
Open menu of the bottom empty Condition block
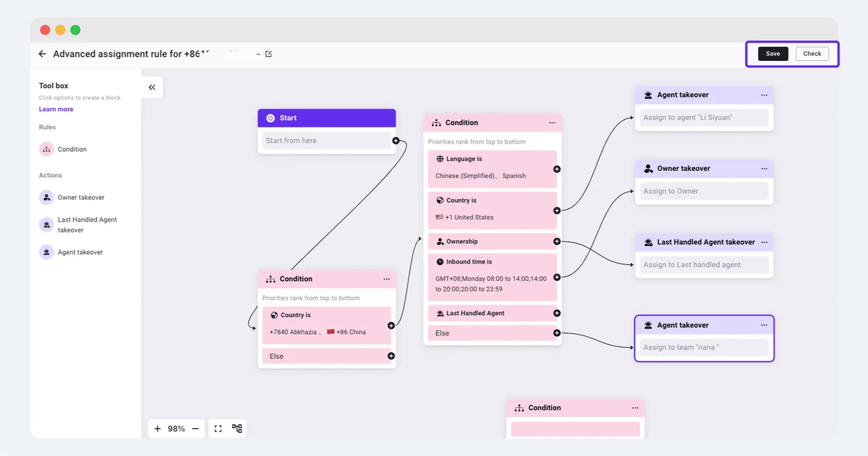click(635, 408)
